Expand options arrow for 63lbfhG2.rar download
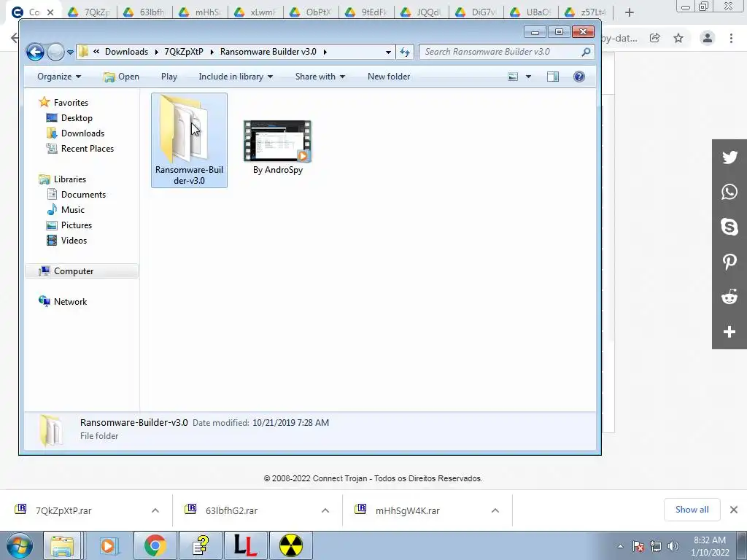 coord(325,510)
